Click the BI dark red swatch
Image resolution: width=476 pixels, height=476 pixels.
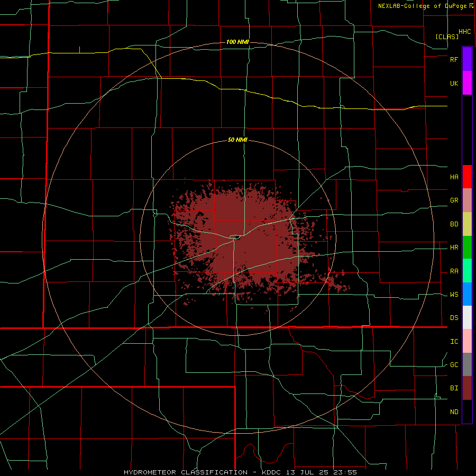467,388
